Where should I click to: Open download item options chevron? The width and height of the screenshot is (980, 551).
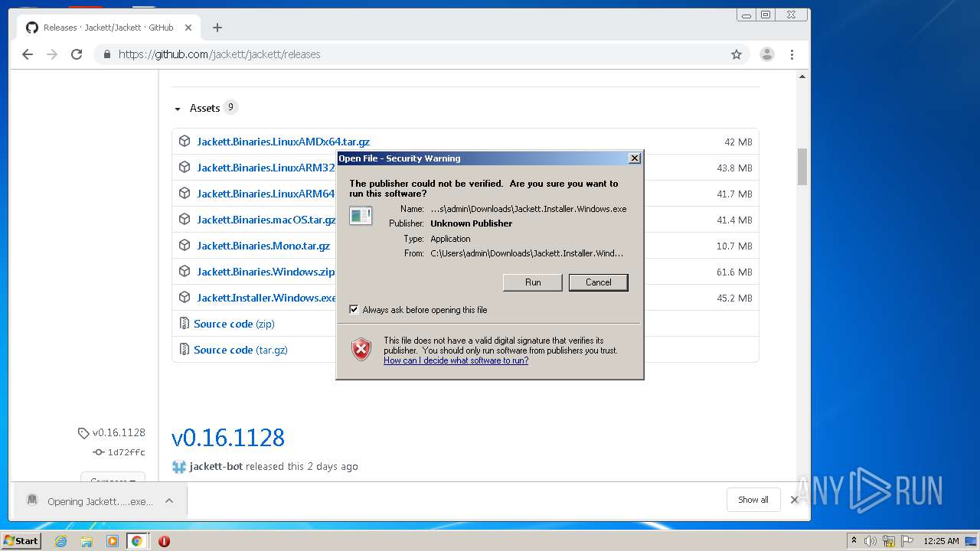coord(169,500)
